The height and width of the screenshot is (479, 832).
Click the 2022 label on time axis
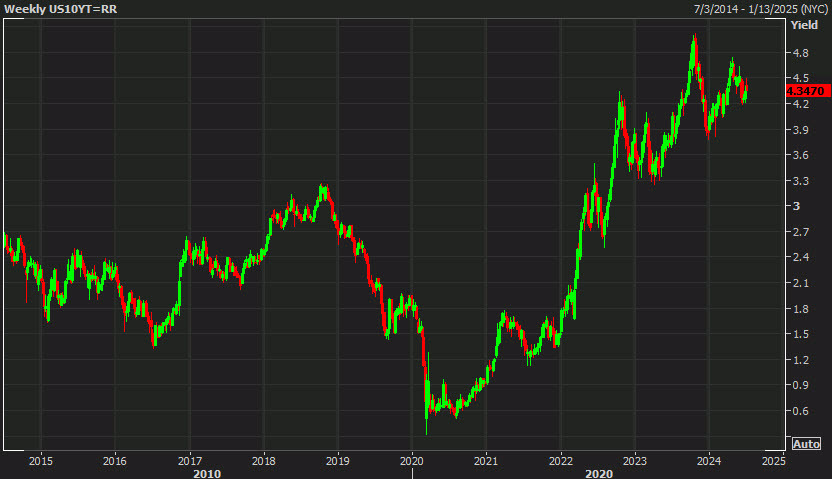pos(561,461)
